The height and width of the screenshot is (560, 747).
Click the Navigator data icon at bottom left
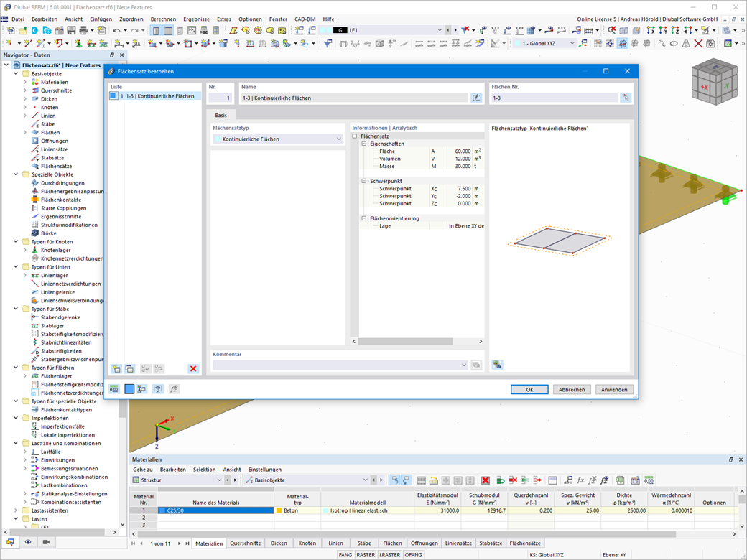click(x=10, y=542)
